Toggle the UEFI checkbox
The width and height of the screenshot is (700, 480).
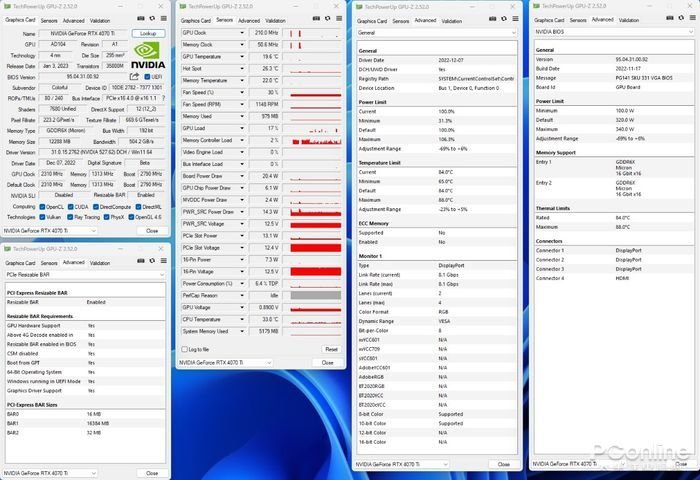pyautogui.click(x=147, y=77)
